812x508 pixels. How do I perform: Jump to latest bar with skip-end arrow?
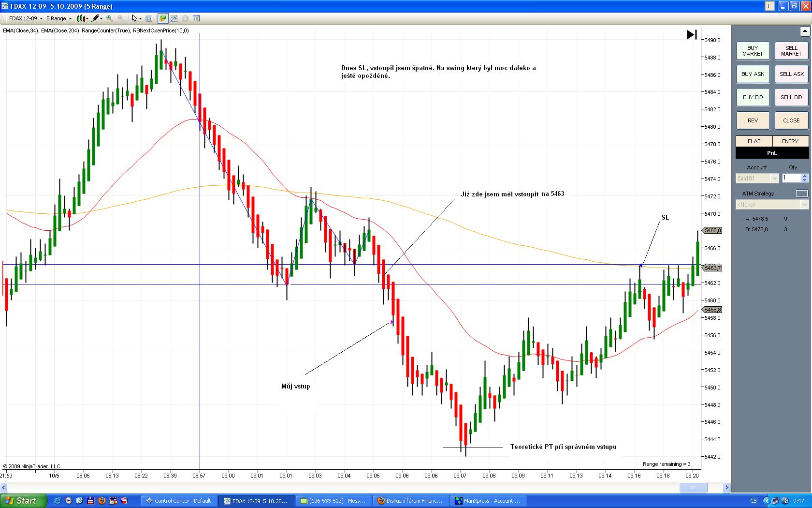coord(692,35)
